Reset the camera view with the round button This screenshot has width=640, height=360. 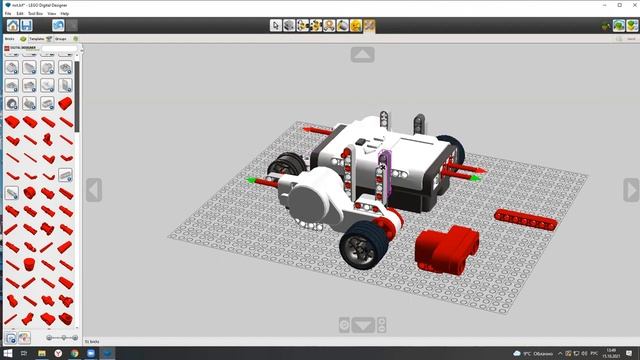coord(344,325)
